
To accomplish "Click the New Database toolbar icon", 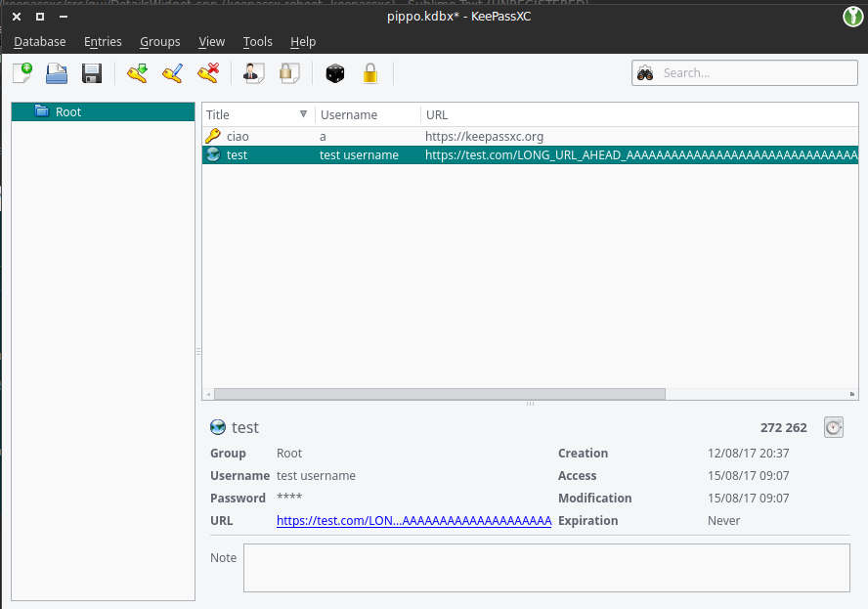I will (22, 73).
